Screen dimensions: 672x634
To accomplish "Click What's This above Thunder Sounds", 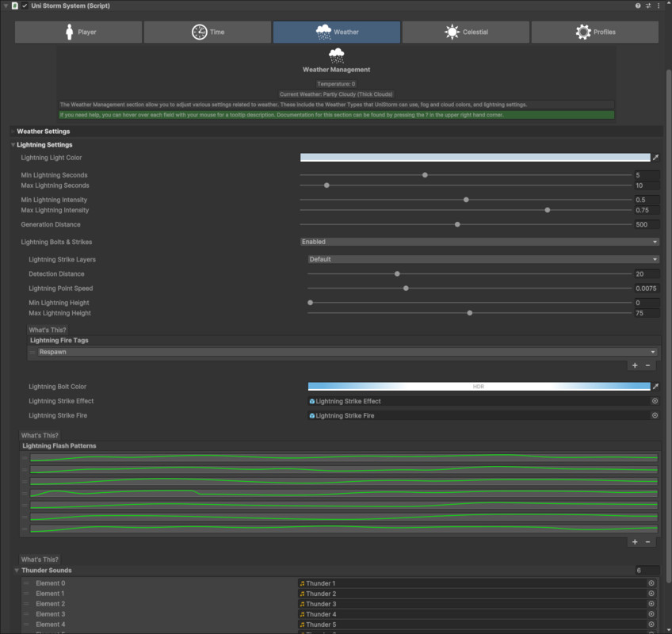I will click(40, 560).
